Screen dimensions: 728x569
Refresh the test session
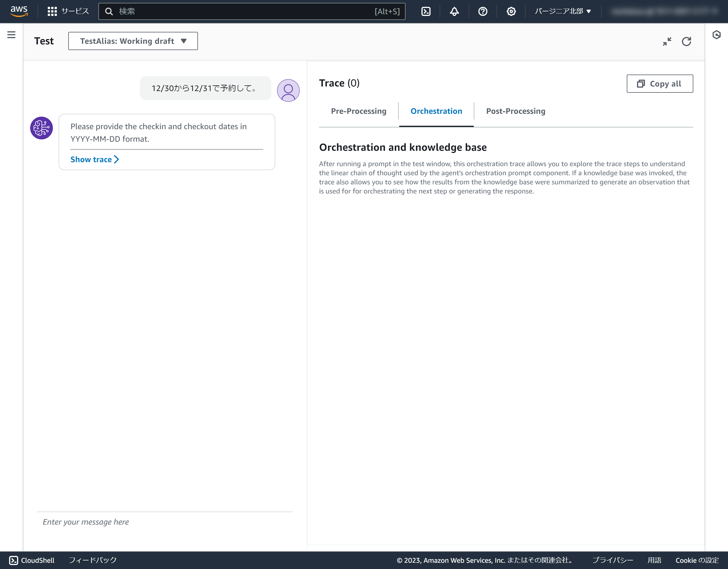point(686,41)
